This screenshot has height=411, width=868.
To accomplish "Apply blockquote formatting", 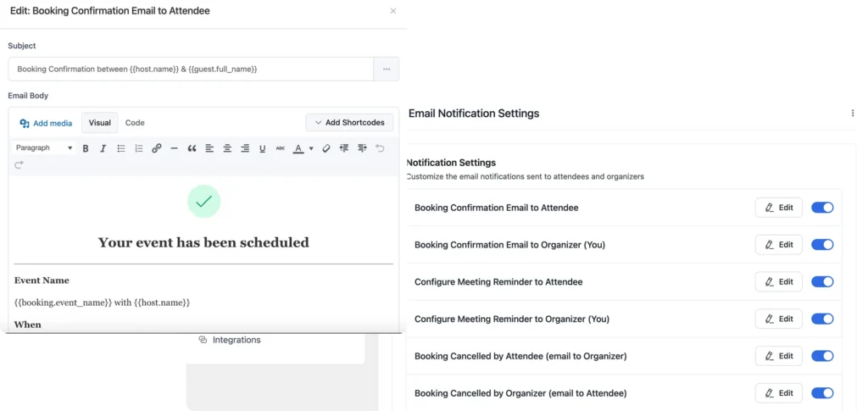I will click(x=192, y=148).
